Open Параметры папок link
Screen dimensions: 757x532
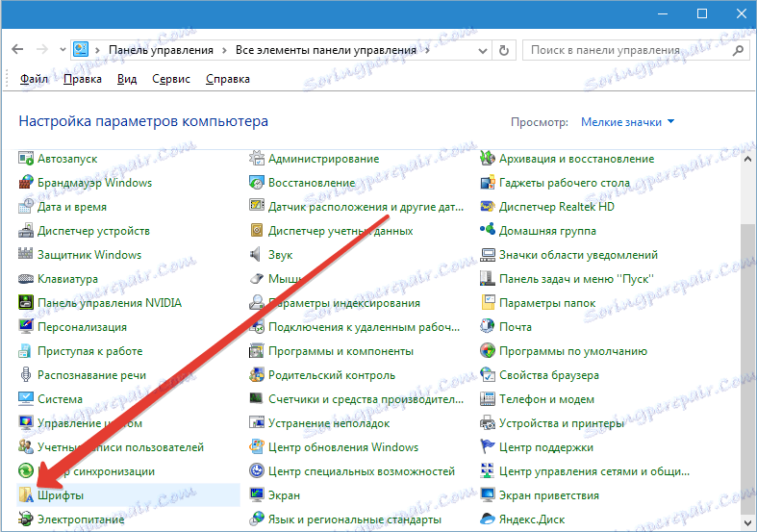[x=547, y=303]
